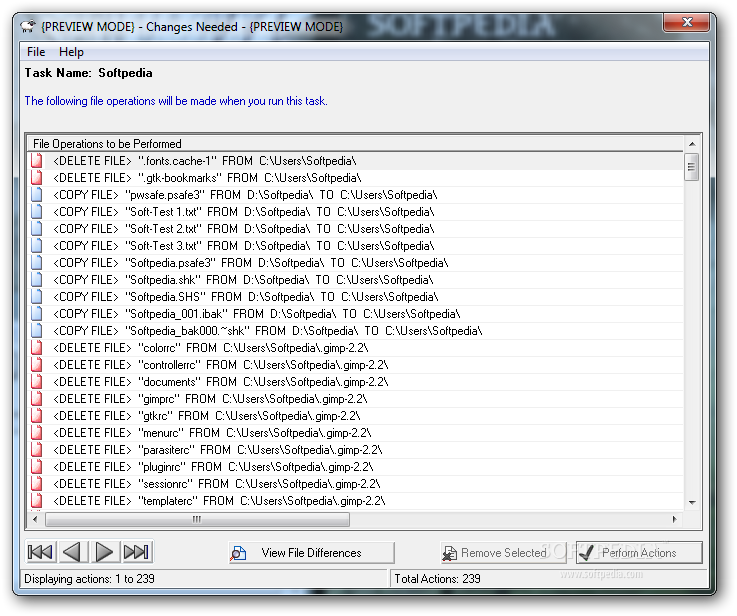Select DELETE FILE "colorrc" row
Image resolution: width=737 pixels, height=616 pixels.
pyautogui.click(x=355, y=348)
